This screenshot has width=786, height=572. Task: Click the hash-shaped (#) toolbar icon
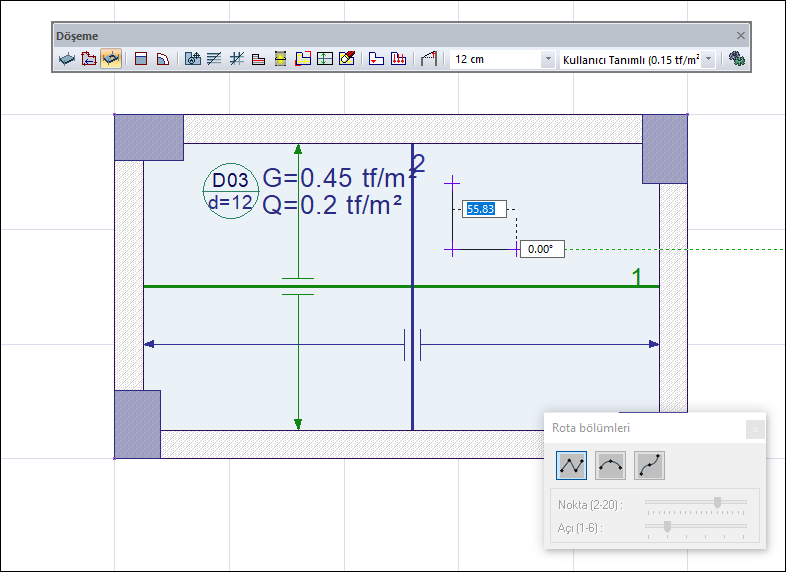(237, 59)
